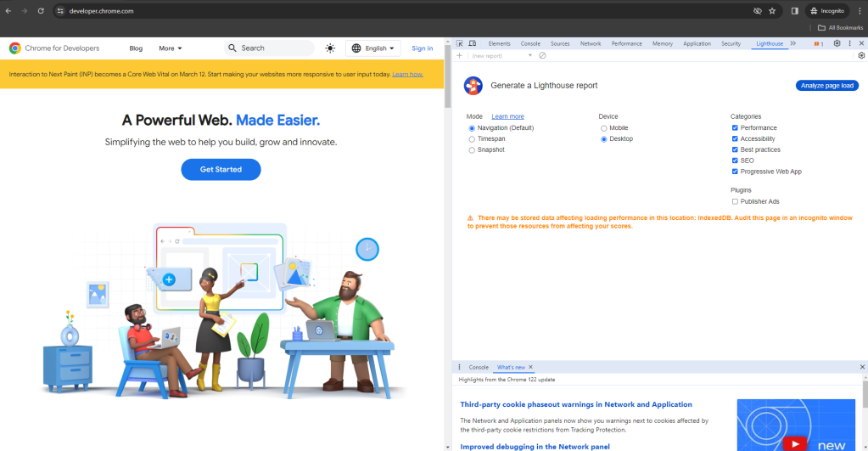
Task: Activate the DevTools inspect element picker
Action: [460, 43]
